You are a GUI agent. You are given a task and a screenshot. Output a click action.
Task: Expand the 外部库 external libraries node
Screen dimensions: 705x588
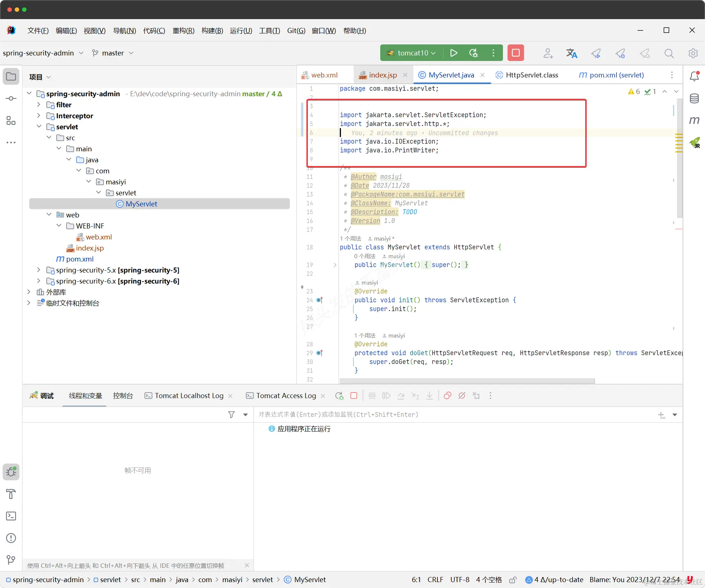(x=29, y=292)
